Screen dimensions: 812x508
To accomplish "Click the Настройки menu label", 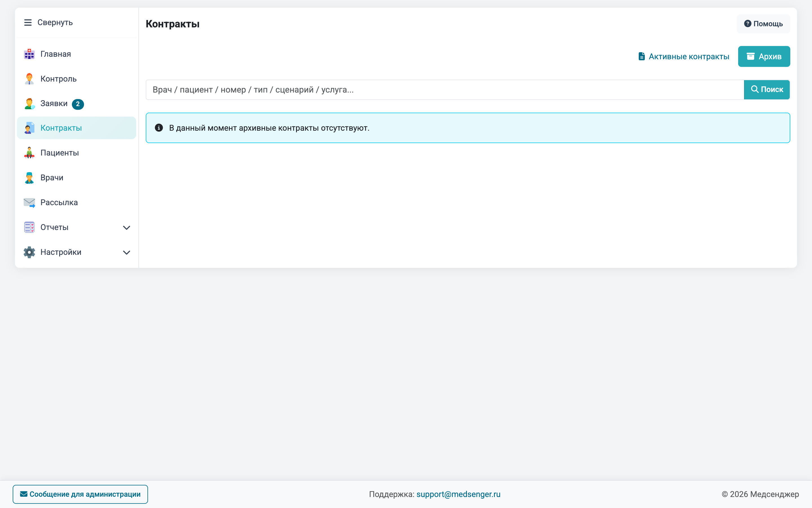I will pyautogui.click(x=61, y=252).
